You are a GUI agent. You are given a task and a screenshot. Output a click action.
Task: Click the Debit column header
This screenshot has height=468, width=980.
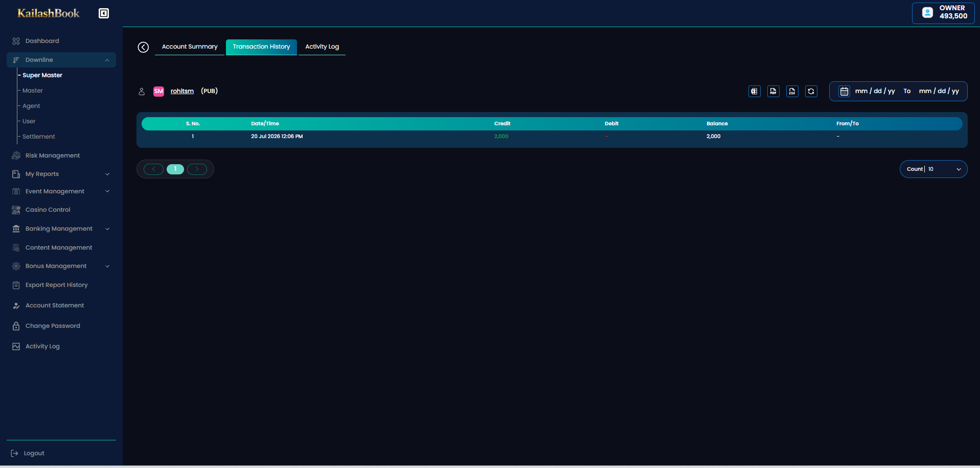click(x=611, y=124)
